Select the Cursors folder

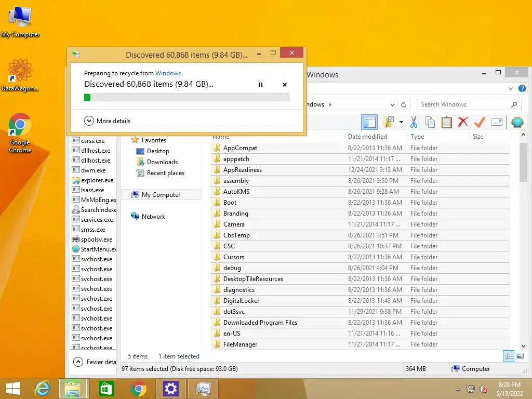click(360, 257)
